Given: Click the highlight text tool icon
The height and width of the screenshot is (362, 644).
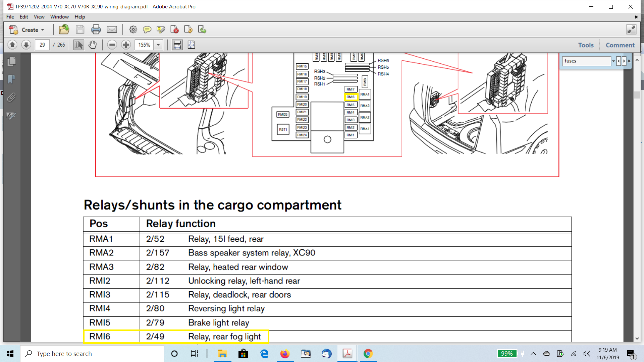Looking at the screenshot, I should tap(161, 30).
